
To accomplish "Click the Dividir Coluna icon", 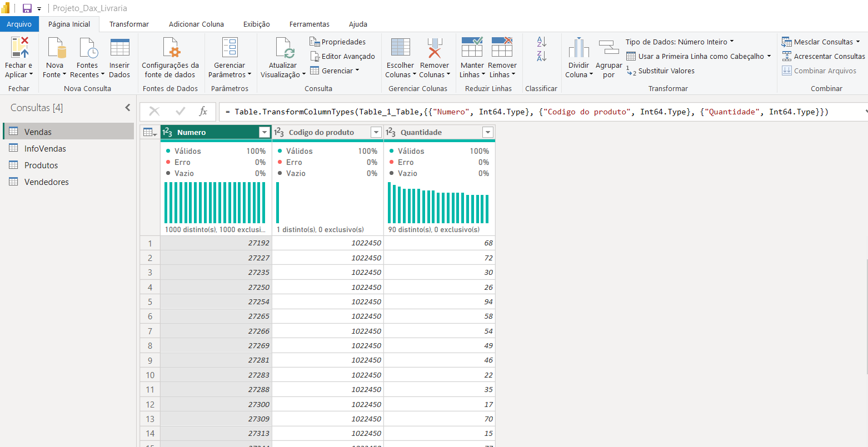I will pos(578,48).
